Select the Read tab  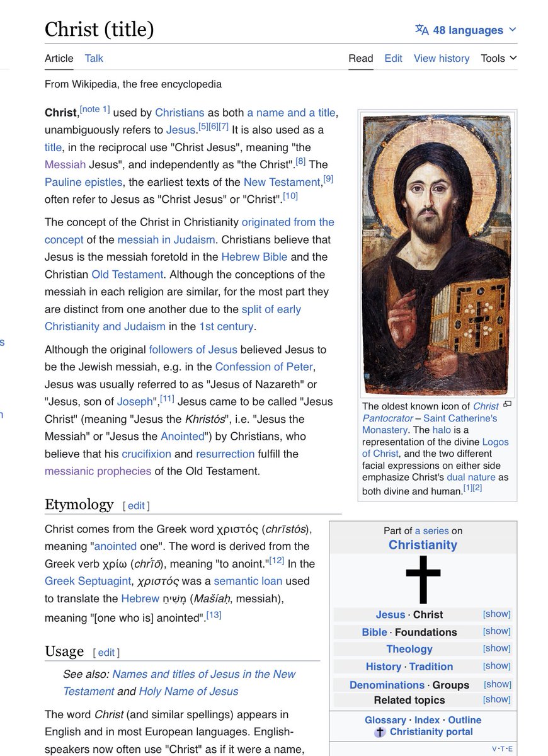click(x=361, y=58)
